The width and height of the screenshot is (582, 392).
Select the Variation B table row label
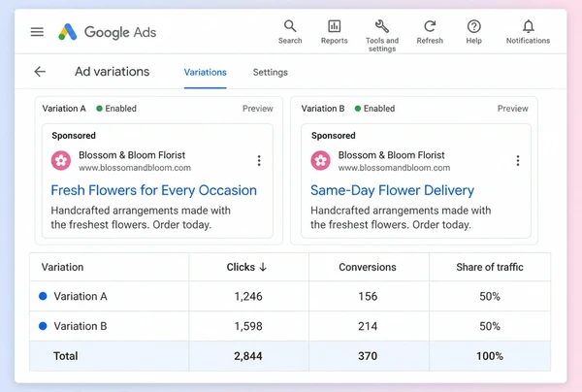(81, 326)
